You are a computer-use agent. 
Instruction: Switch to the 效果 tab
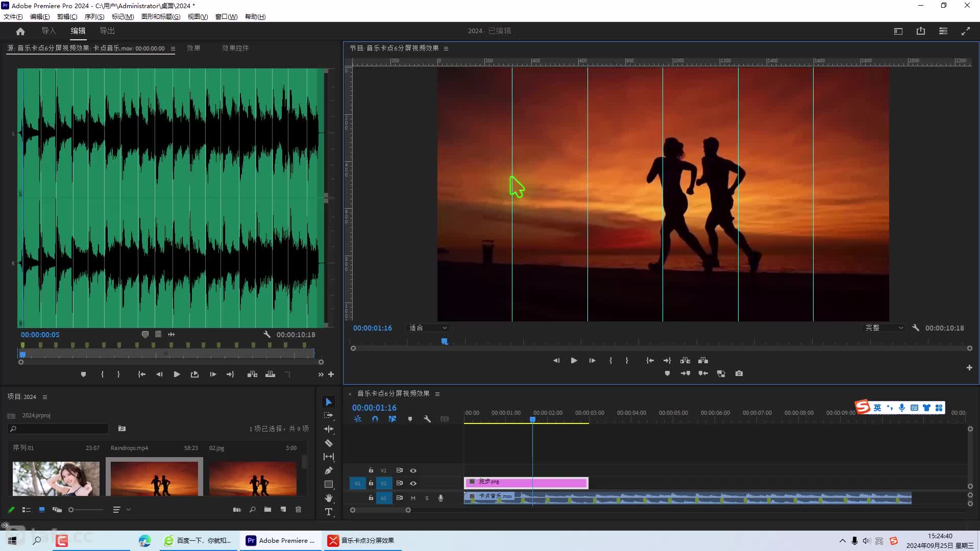click(x=193, y=48)
